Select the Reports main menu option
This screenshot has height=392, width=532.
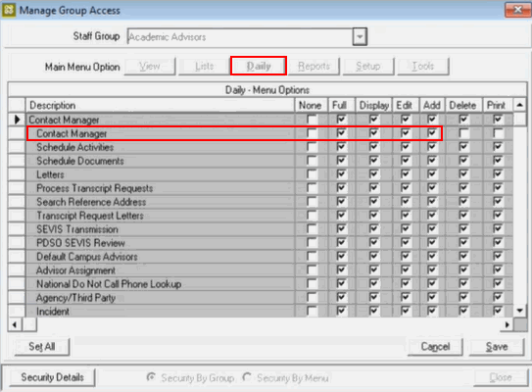click(x=314, y=67)
